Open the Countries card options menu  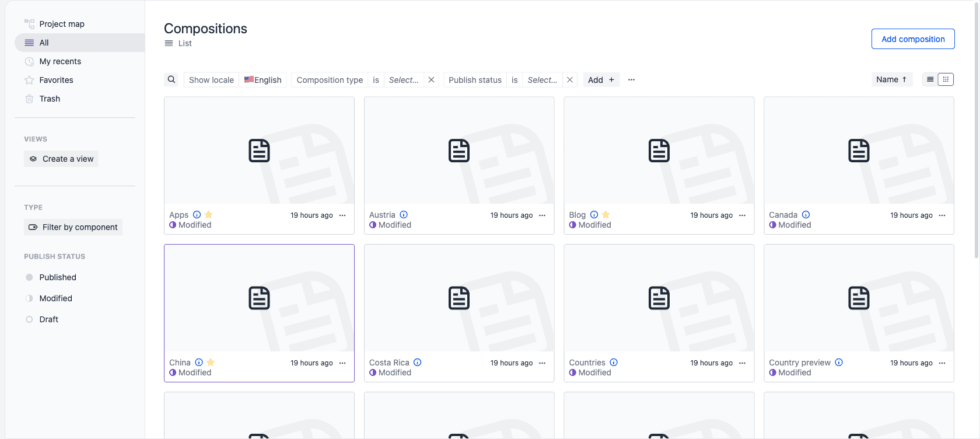click(x=743, y=363)
